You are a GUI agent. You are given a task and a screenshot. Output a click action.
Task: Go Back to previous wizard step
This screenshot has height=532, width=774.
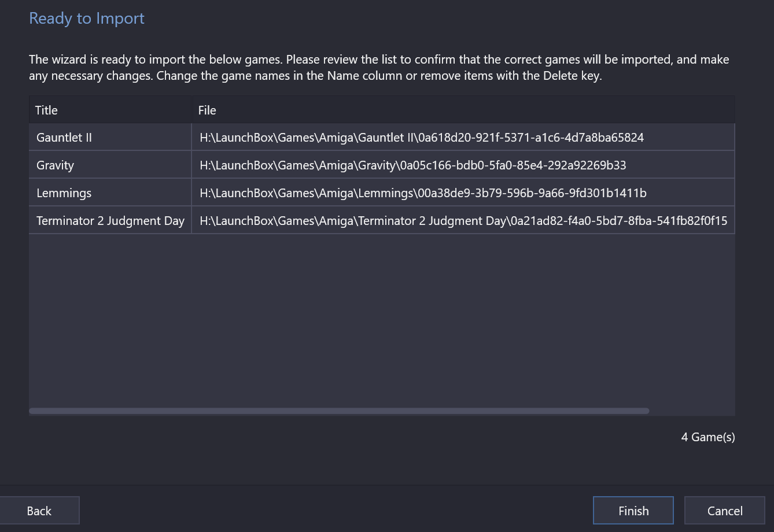[x=39, y=511]
